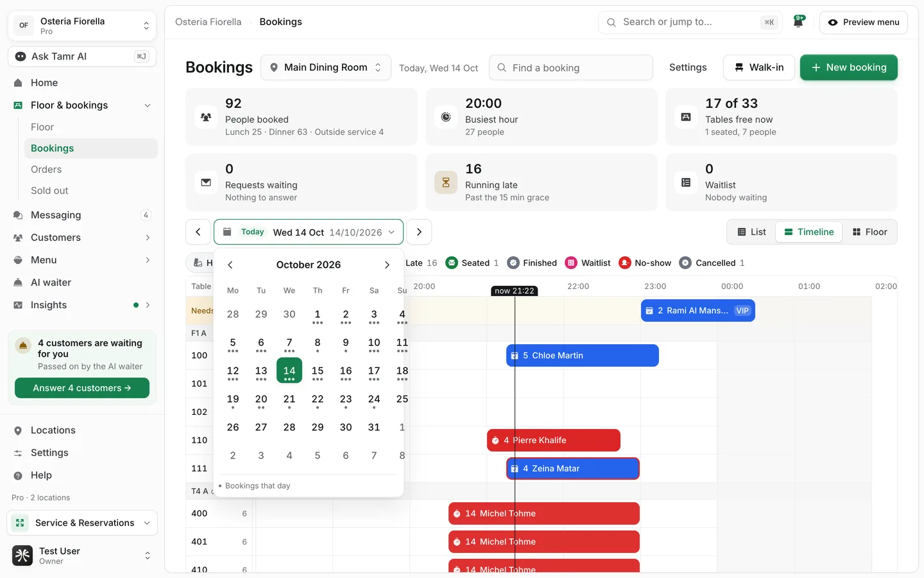Open the Service & Reservations dropdown

pyautogui.click(x=82, y=523)
